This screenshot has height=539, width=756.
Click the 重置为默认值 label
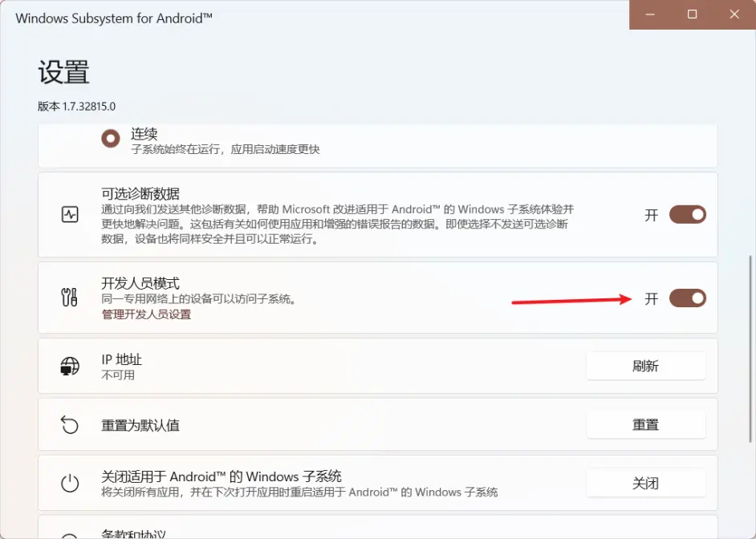click(140, 425)
